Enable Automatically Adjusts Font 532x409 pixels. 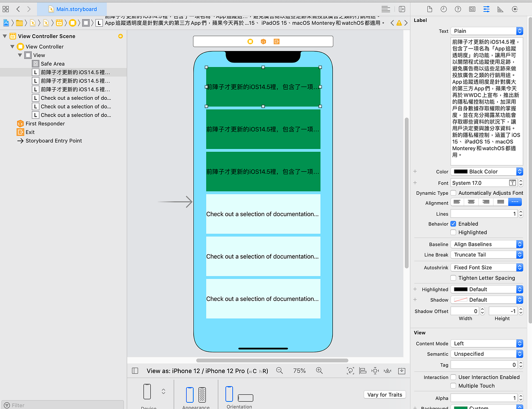(453, 193)
